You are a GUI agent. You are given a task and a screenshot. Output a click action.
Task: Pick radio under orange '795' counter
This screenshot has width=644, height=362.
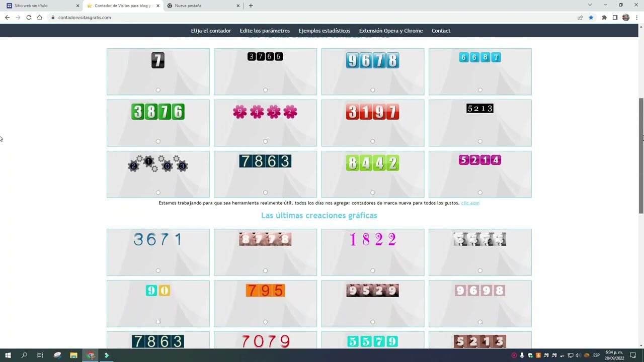[x=265, y=322]
